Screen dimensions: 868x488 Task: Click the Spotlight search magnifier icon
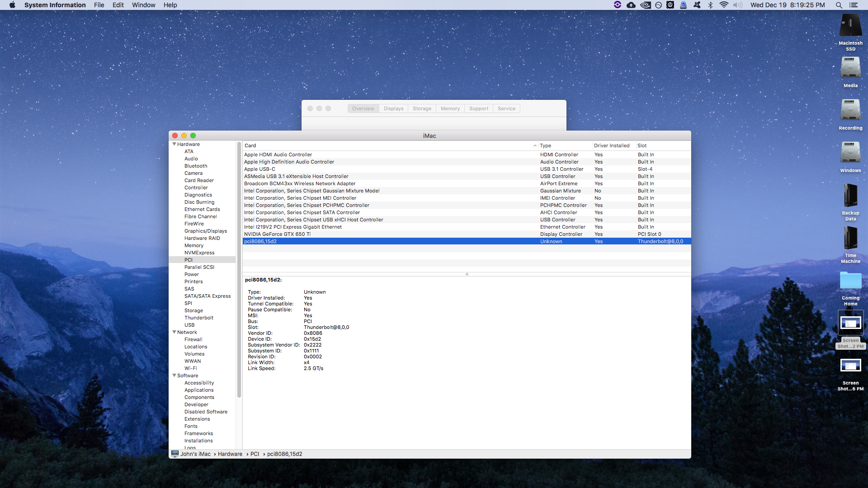pos(839,5)
